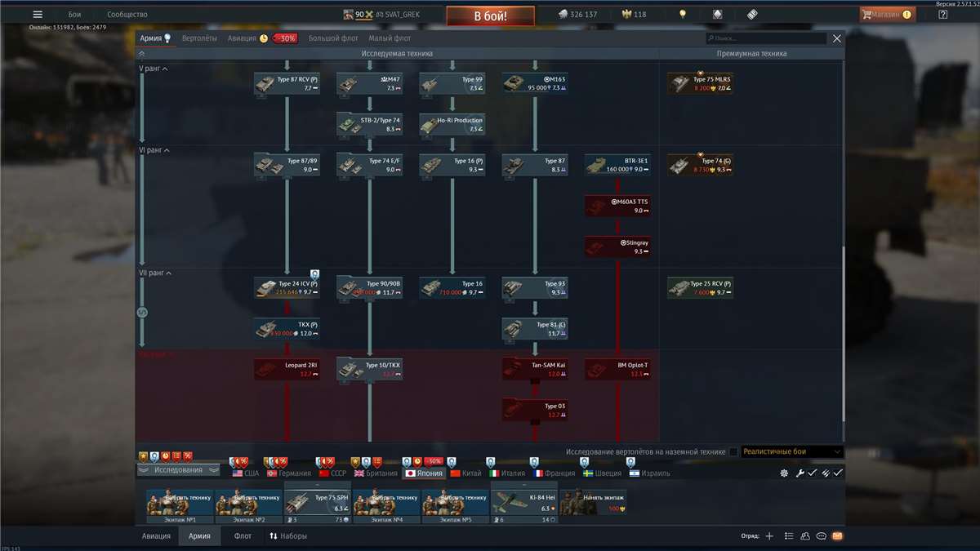
Task: Close the research tree window
Action: pos(836,38)
